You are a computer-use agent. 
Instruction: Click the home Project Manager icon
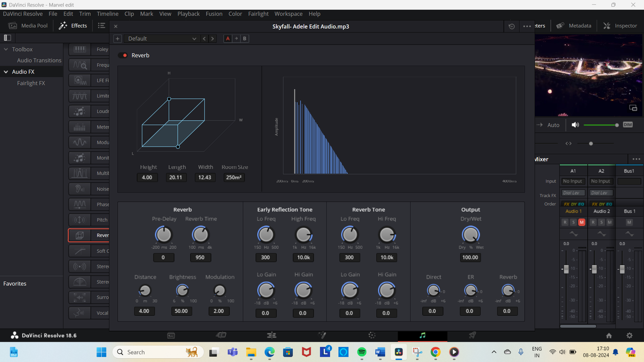point(609,335)
